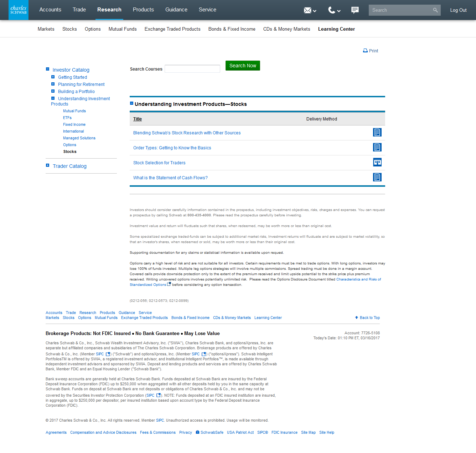The image size is (476, 453).
Task: Open USA Patriot Act footer link
Action: tap(240, 432)
